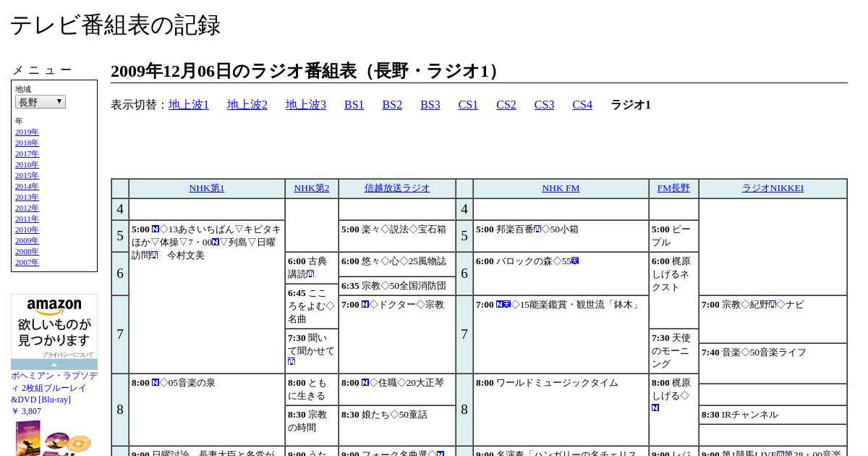Screen dimensions: 868x456
Task: Click the N icon in 8:00 音楽の泉 program
Action: pyautogui.click(x=156, y=383)
